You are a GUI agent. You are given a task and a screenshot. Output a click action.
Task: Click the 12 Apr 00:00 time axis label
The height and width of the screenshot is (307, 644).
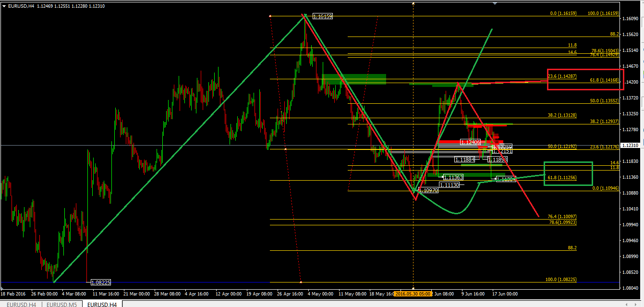click(229, 293)
